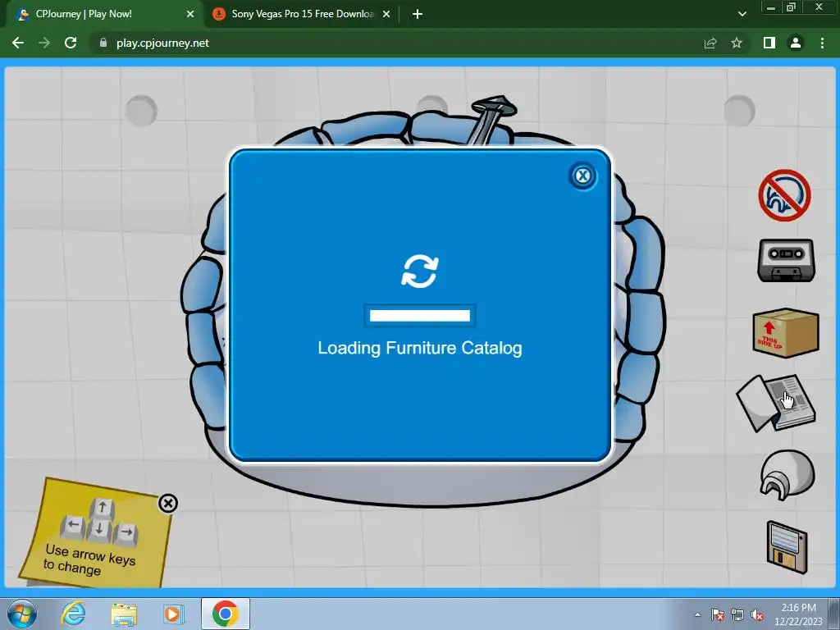Click the nail on top of igloo
This screenshot has height=630, width=840.
(491, 119)
